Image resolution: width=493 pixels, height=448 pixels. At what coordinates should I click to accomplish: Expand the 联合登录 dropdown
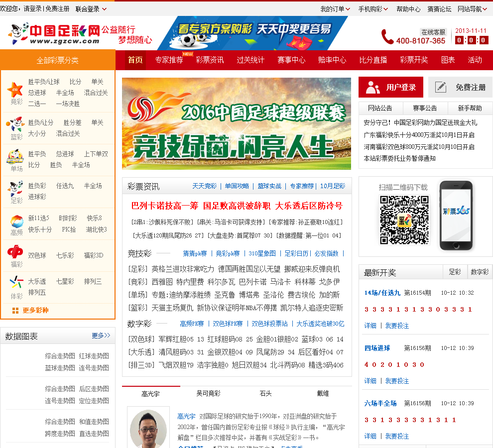91,9
